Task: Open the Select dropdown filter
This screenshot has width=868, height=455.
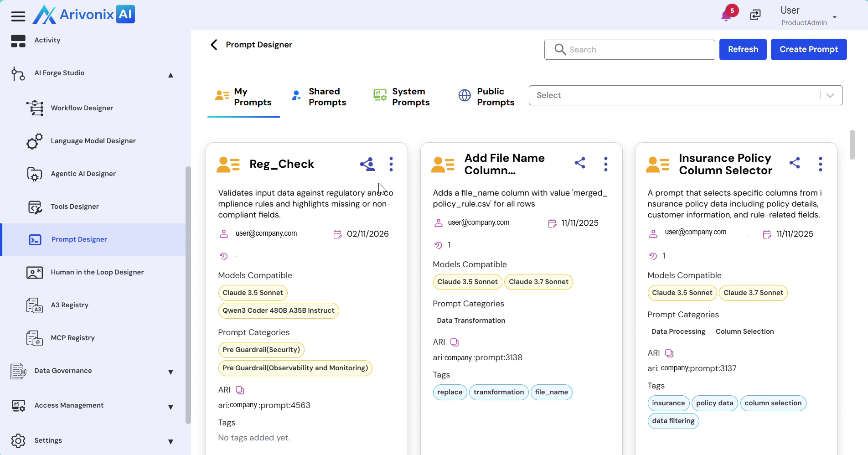Action: tap(685, 95)
